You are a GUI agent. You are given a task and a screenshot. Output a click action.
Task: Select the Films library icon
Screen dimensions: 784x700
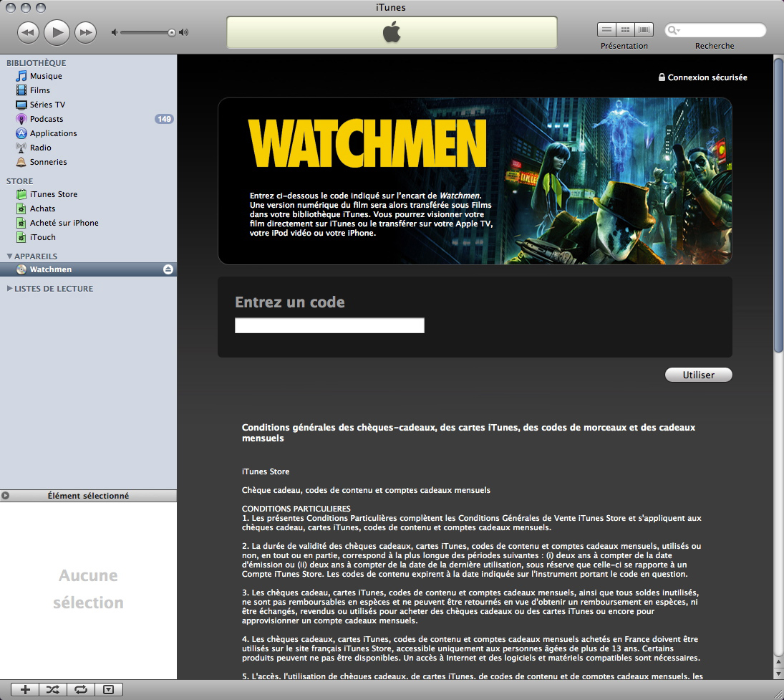coord(21,90)
